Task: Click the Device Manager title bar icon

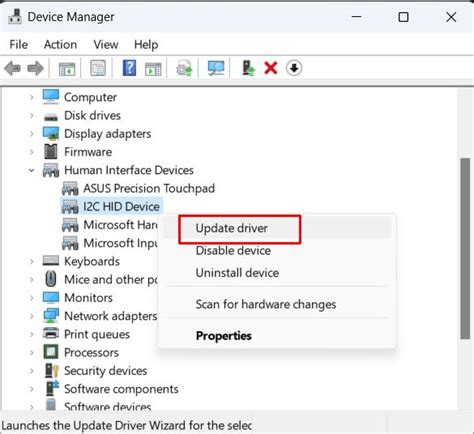Action: point(15,16)
